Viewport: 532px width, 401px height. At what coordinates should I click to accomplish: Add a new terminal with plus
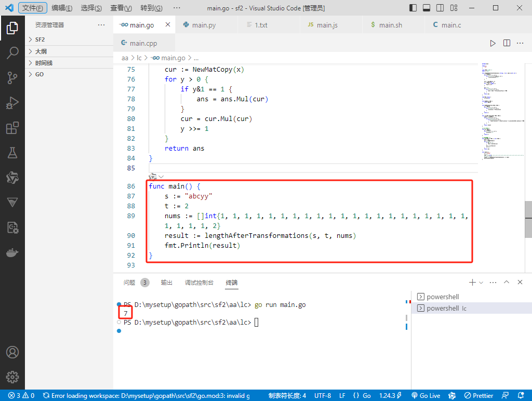coord(472,282)
